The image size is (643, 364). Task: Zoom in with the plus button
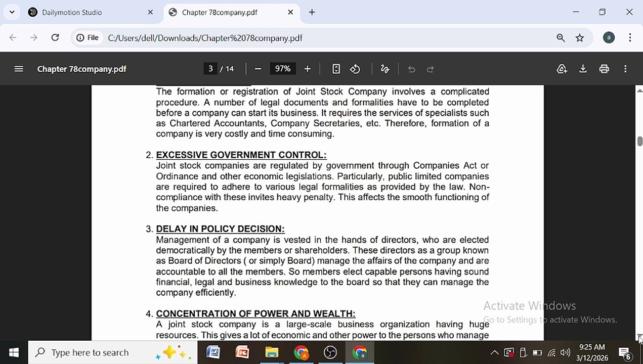(307, 69)
